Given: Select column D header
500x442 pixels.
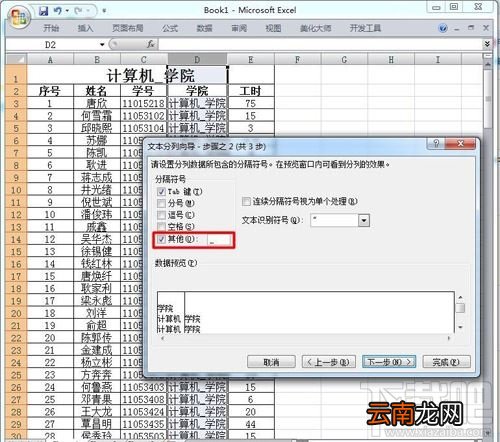Looking at the screenshot, I should coord(197,60).
